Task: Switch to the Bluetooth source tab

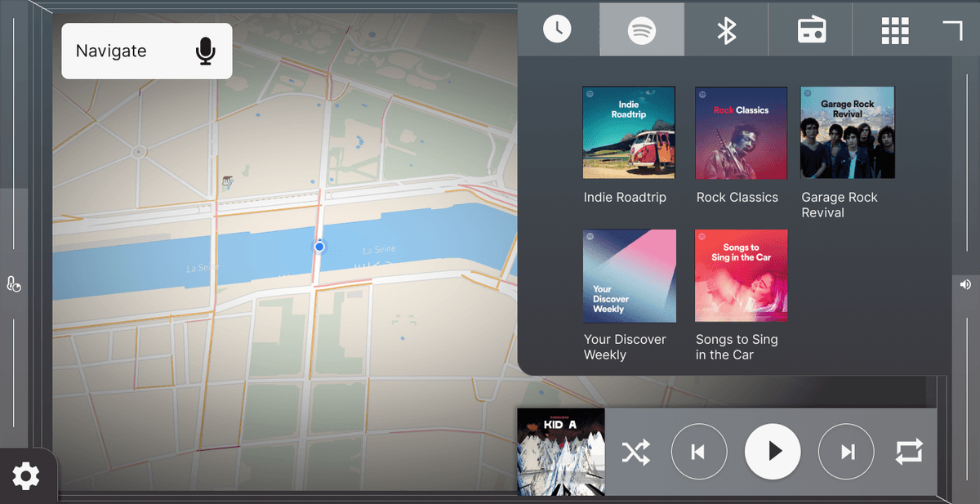Action: pos(726,29)
